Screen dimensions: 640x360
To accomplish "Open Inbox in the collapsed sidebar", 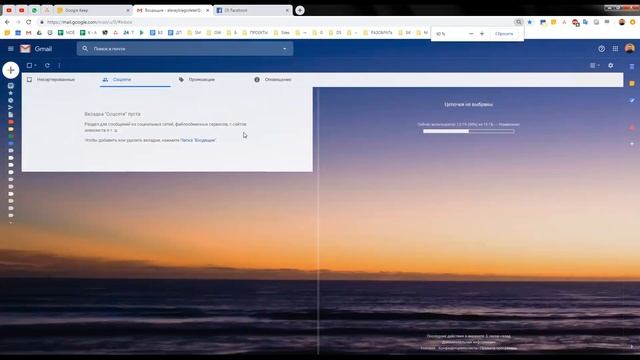I will 11,86.
